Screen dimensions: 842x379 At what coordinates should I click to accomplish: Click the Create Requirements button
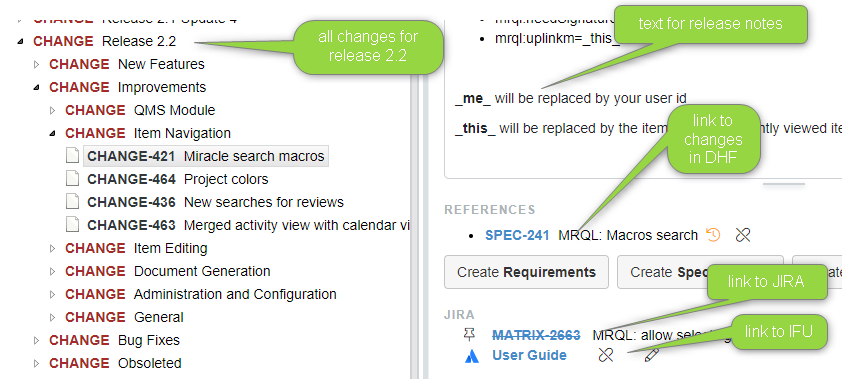point(526,272)
